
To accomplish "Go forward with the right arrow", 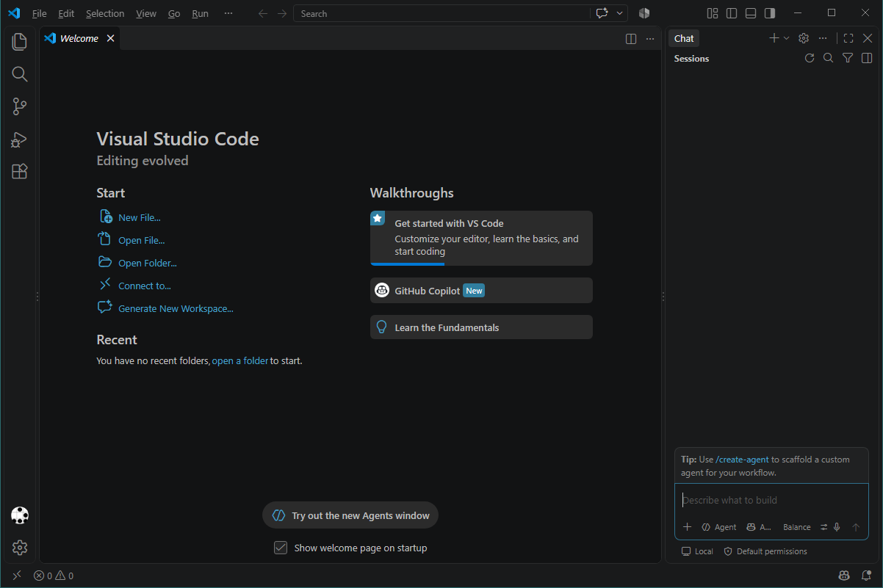I will coord(282,13).
